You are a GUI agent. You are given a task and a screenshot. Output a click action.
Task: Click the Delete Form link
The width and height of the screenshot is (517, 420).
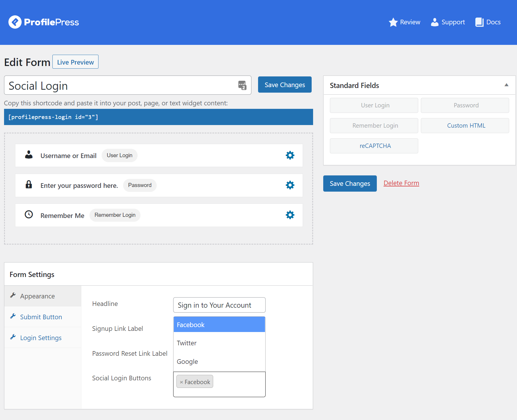click(x=401, y=183)
